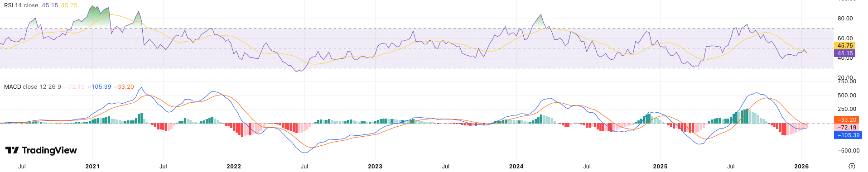The width and height of the screenshot is (868, 172).
Task: Click RSI value 45.15 in legend
Action: coord(49,5)
